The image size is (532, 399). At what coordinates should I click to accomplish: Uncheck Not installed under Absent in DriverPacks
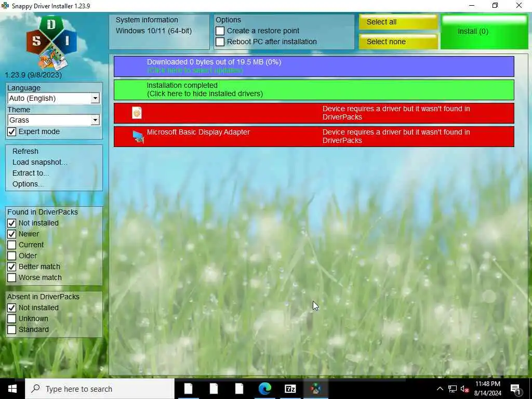coord(11,308)
